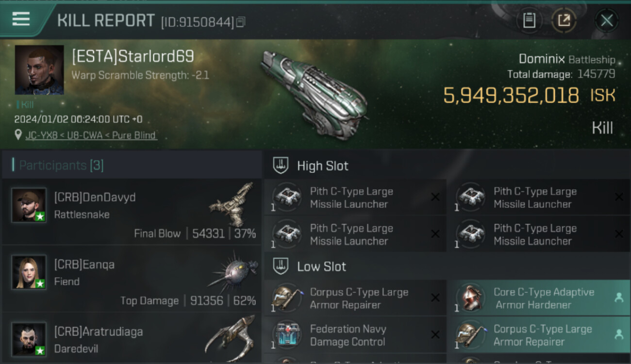The width and height of the screenshot is (631, 364).
Task: Collapse the High Slot section
Action: click(x=281, y=166)
